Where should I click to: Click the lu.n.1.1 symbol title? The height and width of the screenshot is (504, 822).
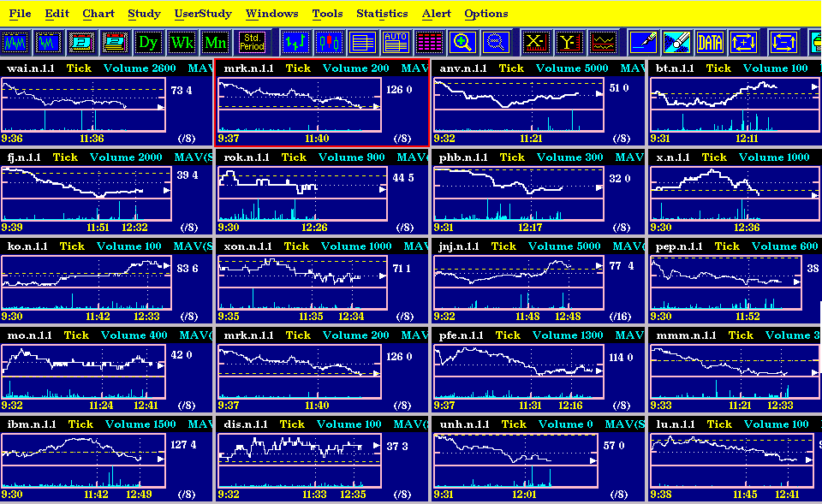point(675,424)
